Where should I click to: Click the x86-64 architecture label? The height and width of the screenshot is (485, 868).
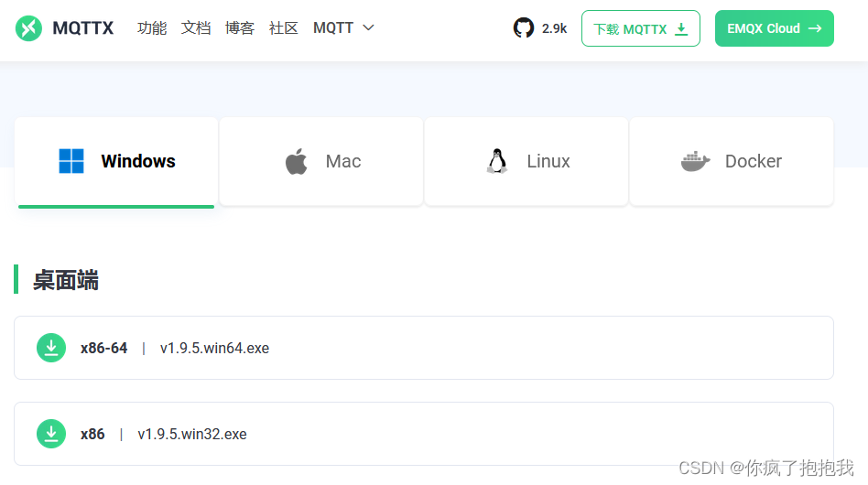click(103, 348)
